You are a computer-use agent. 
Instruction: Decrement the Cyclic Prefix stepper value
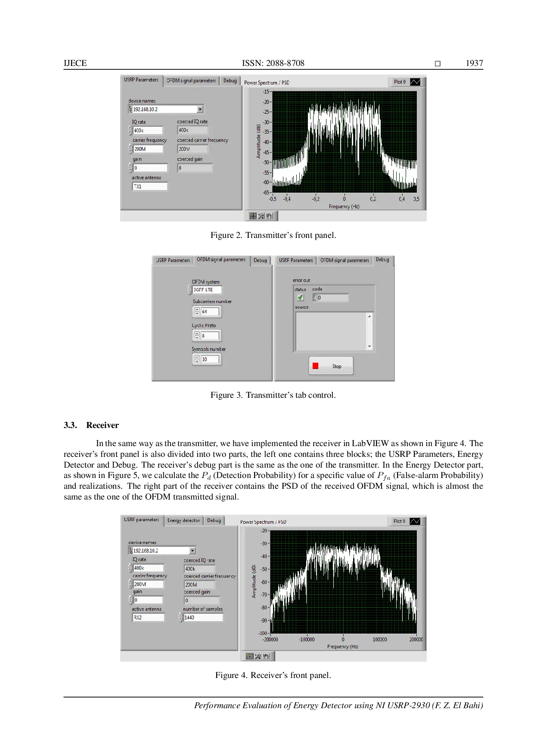coord(197,337)
